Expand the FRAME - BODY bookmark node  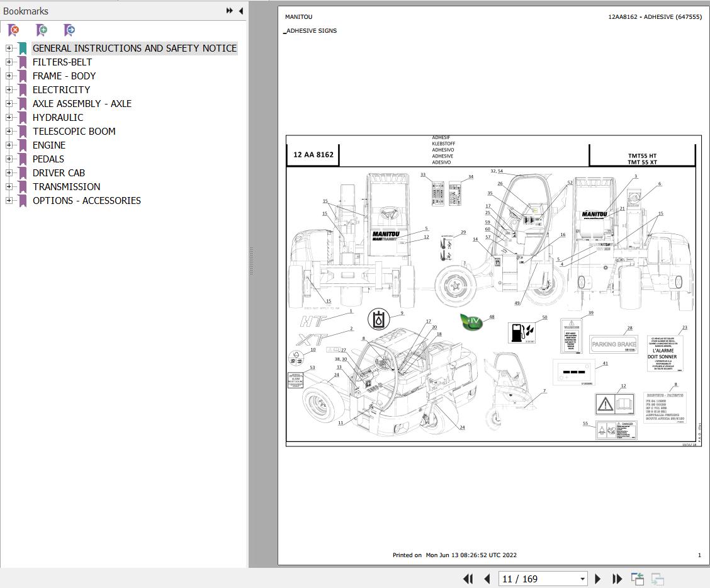(9, 76)
